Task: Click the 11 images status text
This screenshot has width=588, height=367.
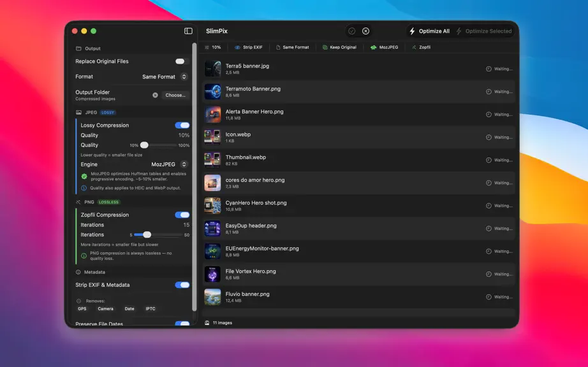Action: pyautogui.click(x=223, y=323)
